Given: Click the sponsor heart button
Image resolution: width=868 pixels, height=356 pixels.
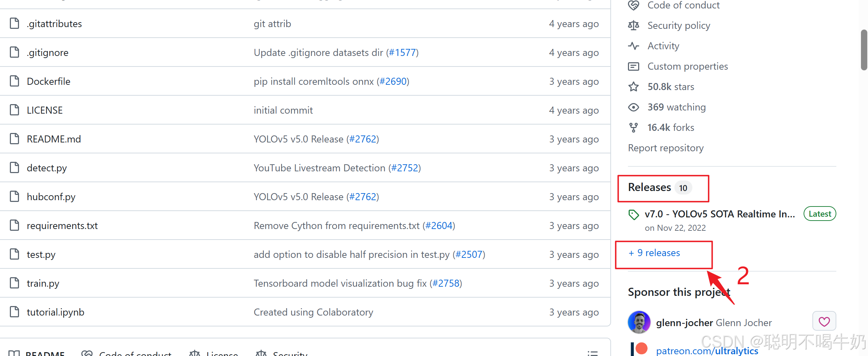Looking at the screenshot, I should [x=824, y=321].
